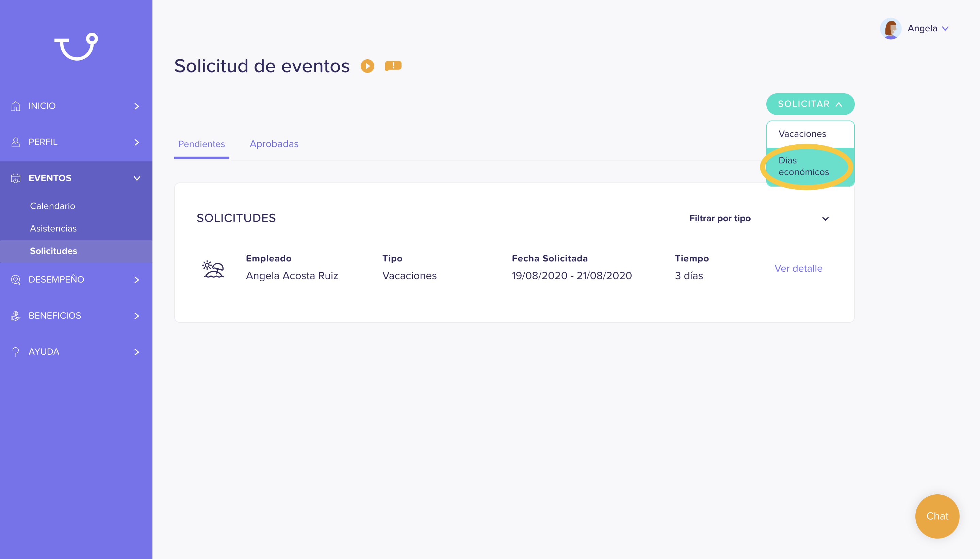Click the question mark AYUDA icon
This screenshot has height=559, width=980.
coord(16,352)
